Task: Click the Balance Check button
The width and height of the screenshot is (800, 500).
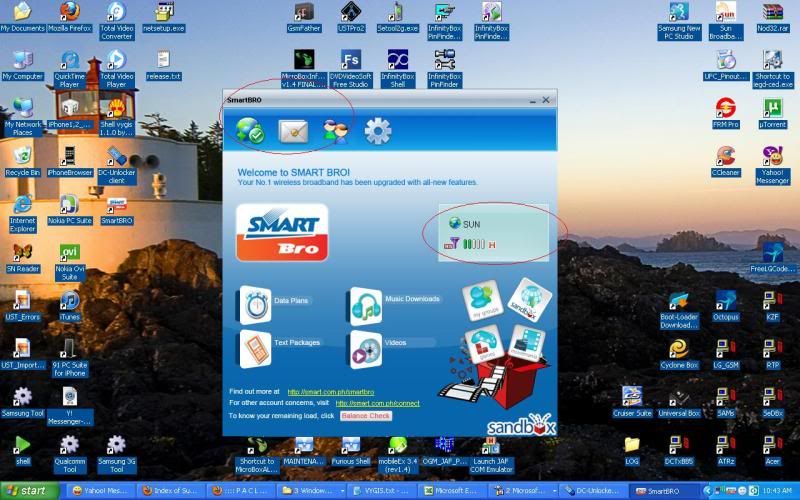Action: (x=366, y=416)
